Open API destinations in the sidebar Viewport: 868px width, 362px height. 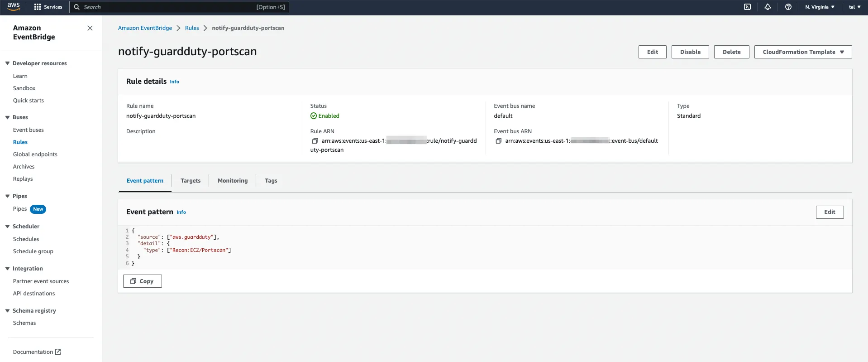pos(34,294)
